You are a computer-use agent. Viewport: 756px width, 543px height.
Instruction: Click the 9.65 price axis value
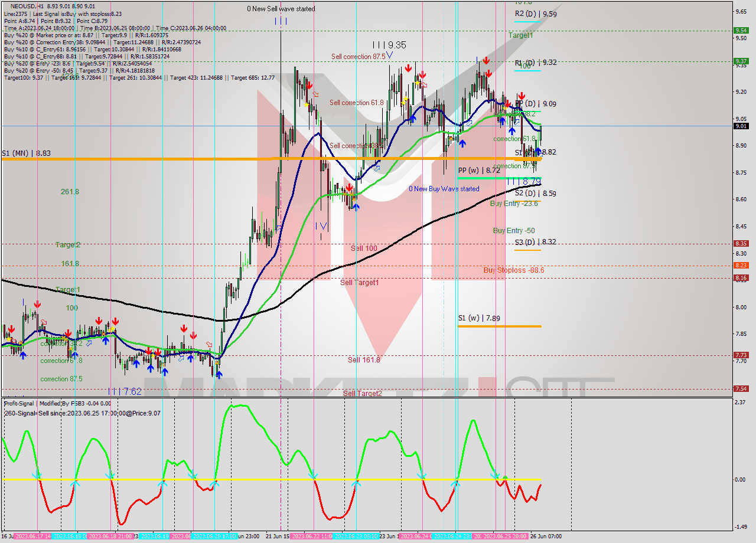pos(741,11)
